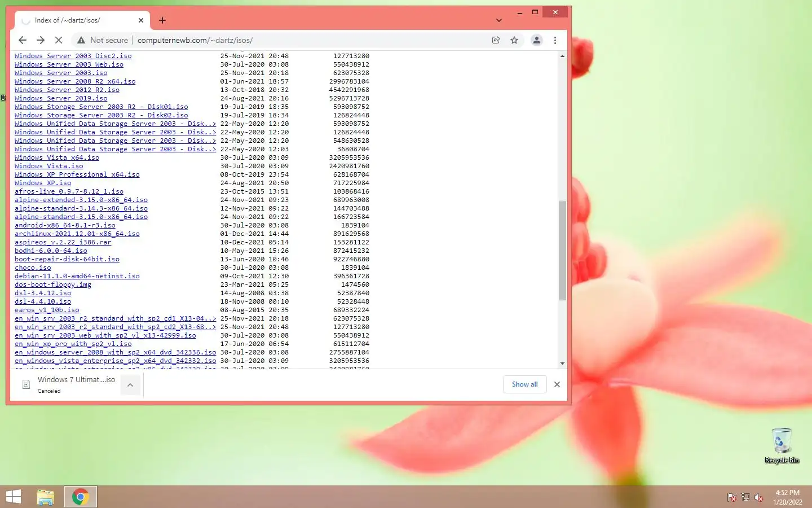The height and width of the screenshot is (508, 812).
Task: Open Windows Start button
Action: click(13, 497)
